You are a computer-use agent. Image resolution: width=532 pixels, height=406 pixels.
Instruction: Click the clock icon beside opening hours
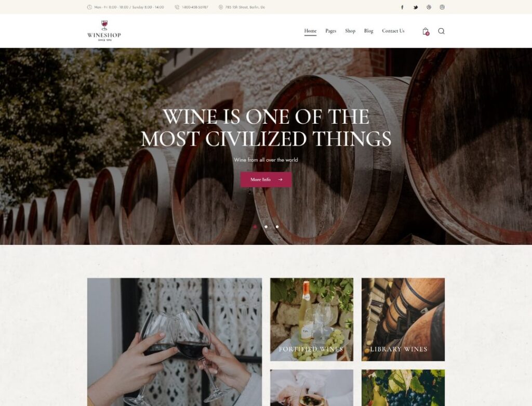click(x=89, y=7)
